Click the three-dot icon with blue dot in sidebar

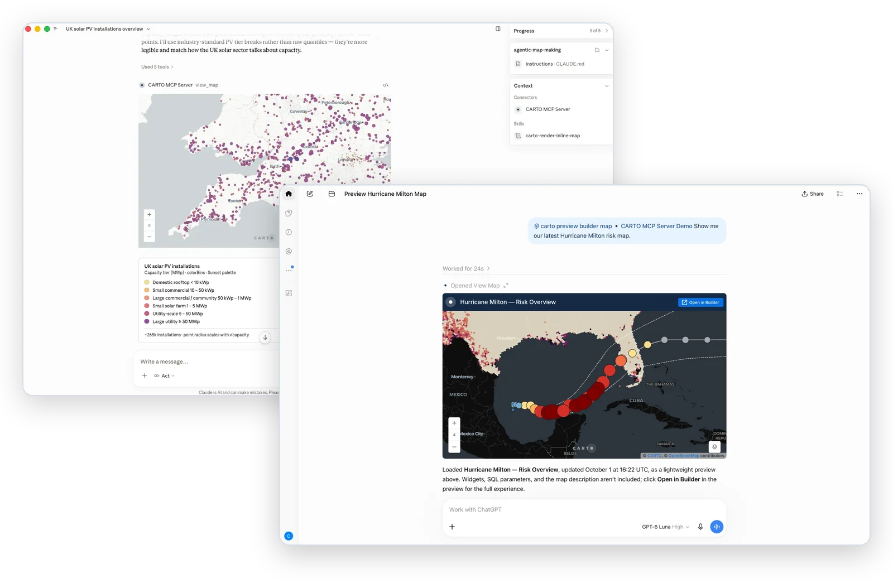pyautogui.click(x=289, y=270)
